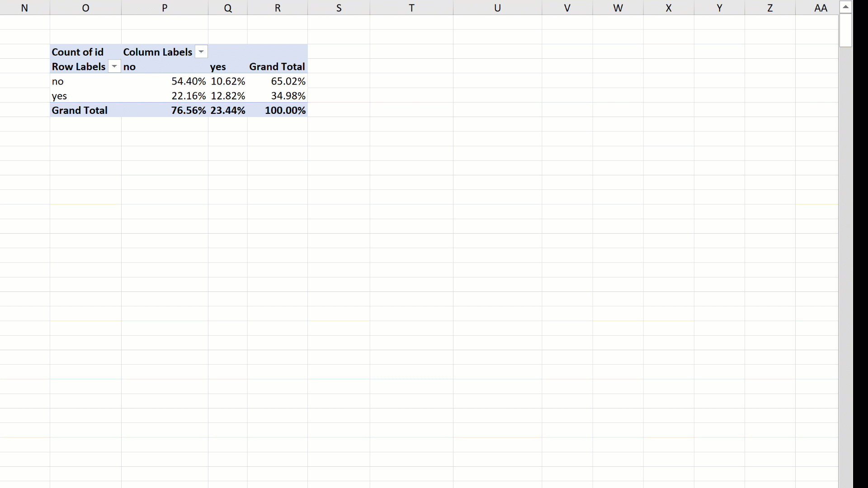Click the scroll up arrow button
The image size is (868, 488).
click(845, 7)
